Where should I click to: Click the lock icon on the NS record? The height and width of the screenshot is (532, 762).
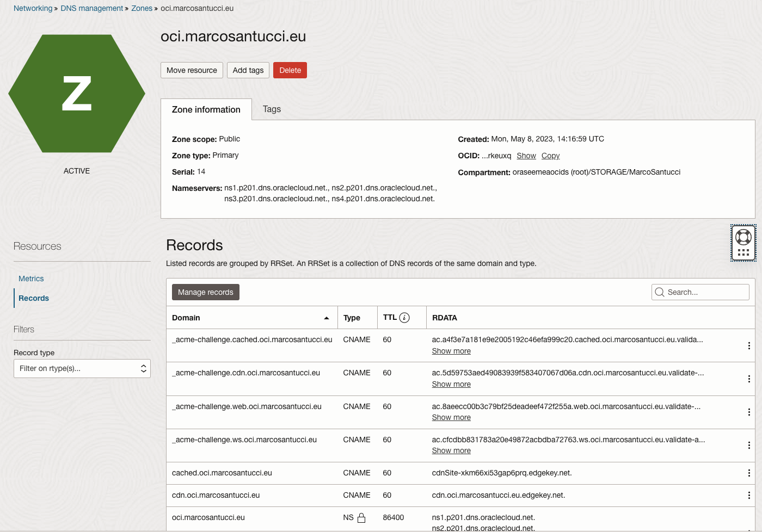tap(361, 517)
